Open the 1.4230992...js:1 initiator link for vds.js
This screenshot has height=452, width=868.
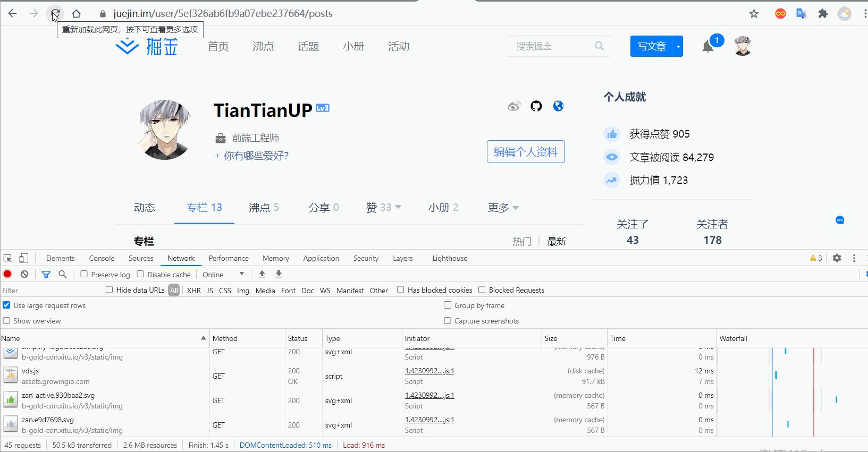429,371
